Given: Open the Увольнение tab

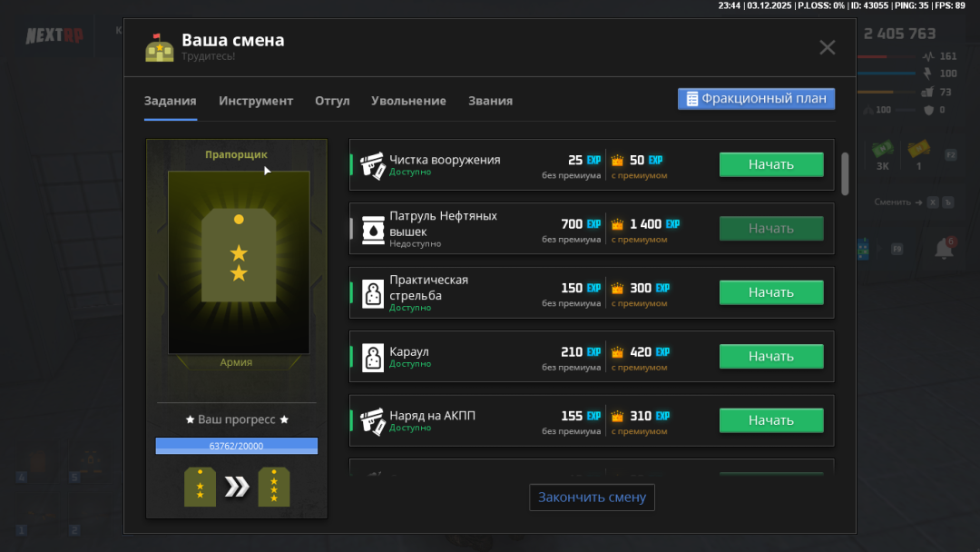Looking at the screenshot, I should (x=408, y=101).
